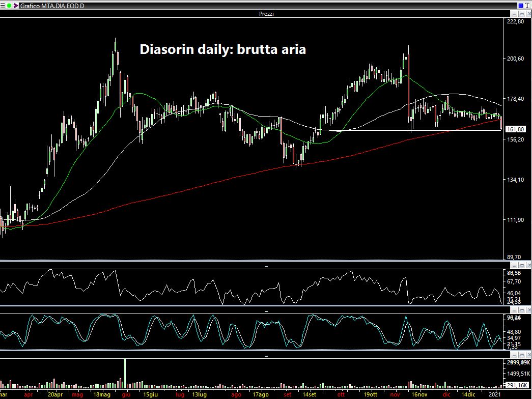Screen dimensions: 532x399
Task: Click the 14dic date label on time axis
Action: tap(468, 394)
